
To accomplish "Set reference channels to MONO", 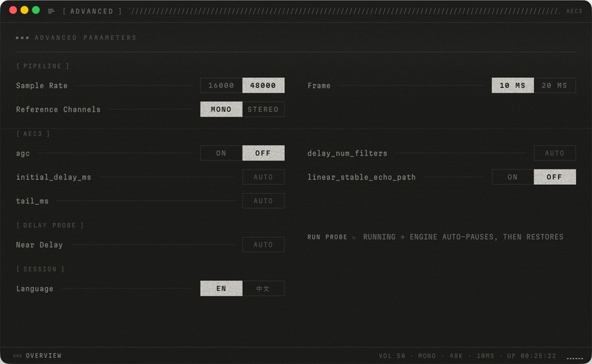I will pos(221,109).
